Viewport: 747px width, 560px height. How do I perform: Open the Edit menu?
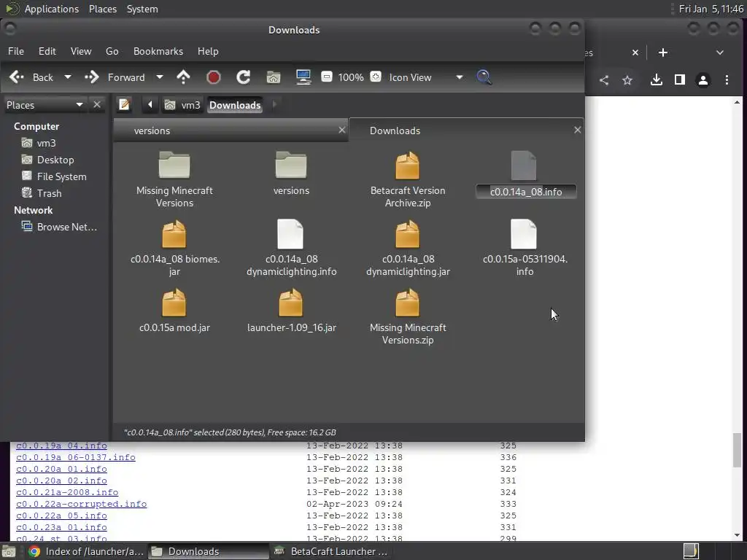pyautogui.click(x=47, y=51)
